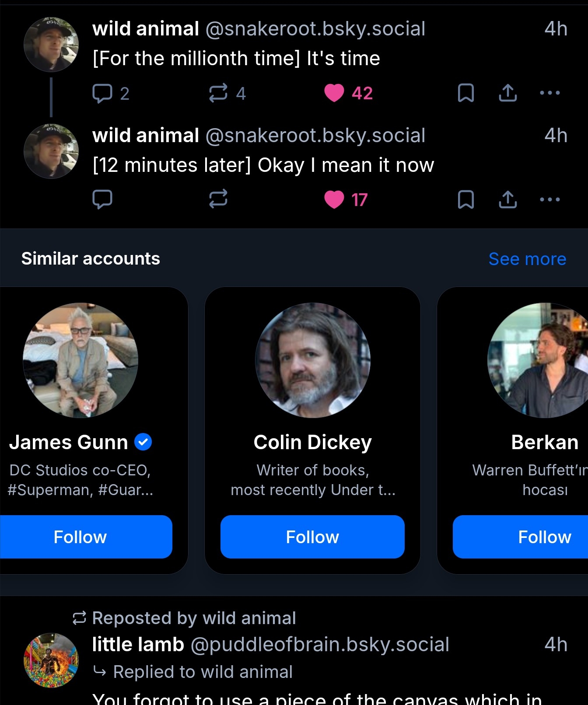Share "Okay I mean it now" post
The width and height of the screenshot is (588, 705).
pyautogui.click(x=507, y=200)
